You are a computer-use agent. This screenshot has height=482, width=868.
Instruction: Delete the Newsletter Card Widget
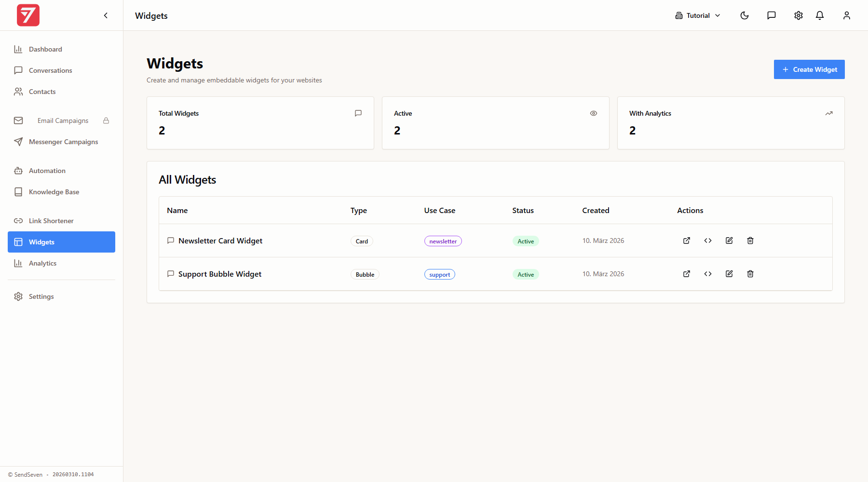[x=750, y=241]
